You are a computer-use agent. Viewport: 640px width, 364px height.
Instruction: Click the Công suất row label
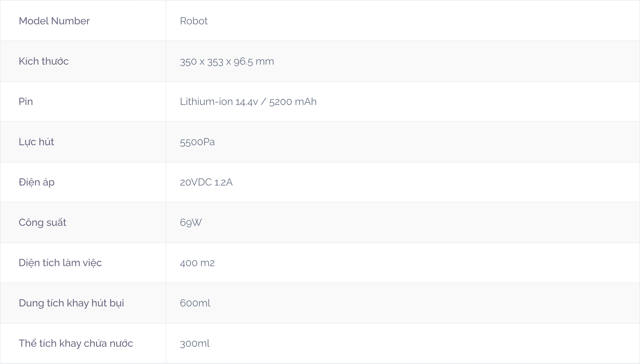tap(42, 223)
